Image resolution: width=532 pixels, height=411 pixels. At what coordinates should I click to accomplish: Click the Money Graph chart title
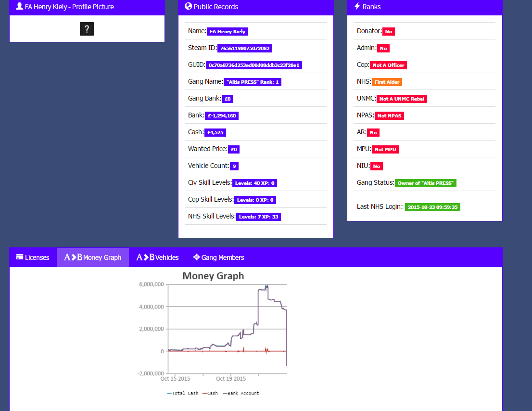(213, 276)
